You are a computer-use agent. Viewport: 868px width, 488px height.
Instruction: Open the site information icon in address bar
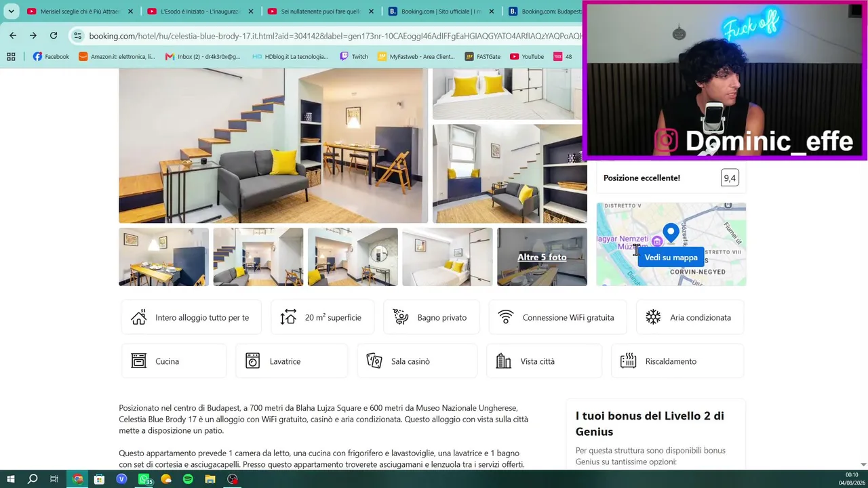(x=77, y=36)
